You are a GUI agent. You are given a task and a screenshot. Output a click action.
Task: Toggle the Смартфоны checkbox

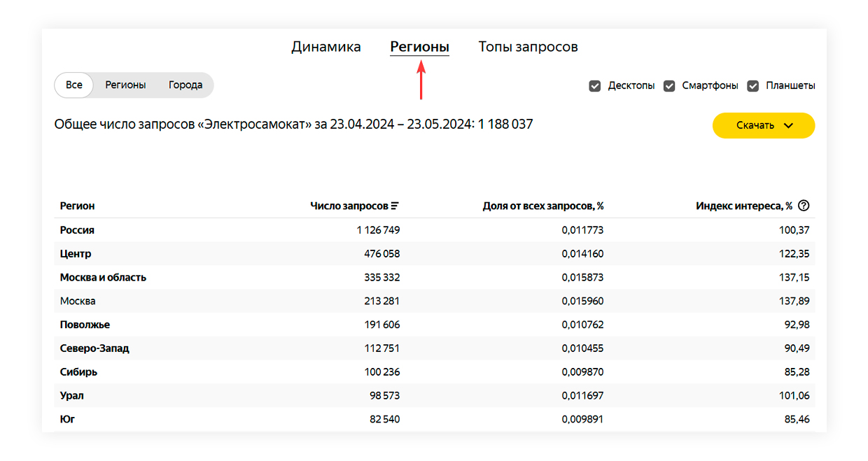click(669, 86)
